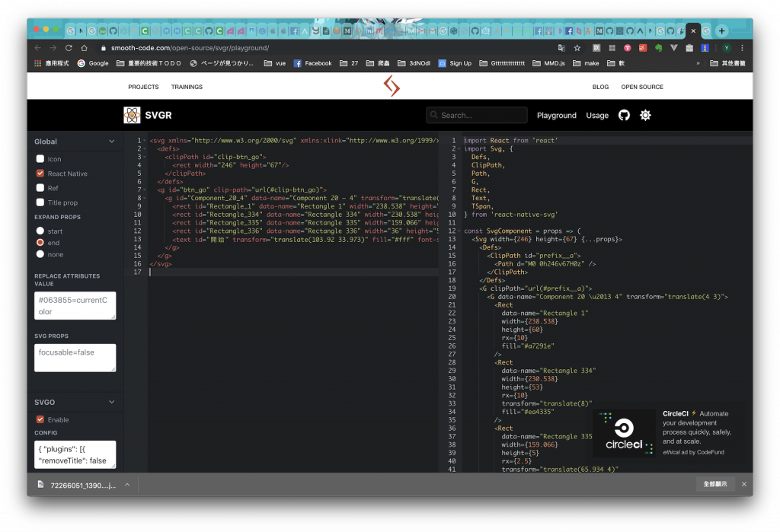Click the Search input field
The height and width of the screenshot is (532, 780).
(x=477, y=115)
